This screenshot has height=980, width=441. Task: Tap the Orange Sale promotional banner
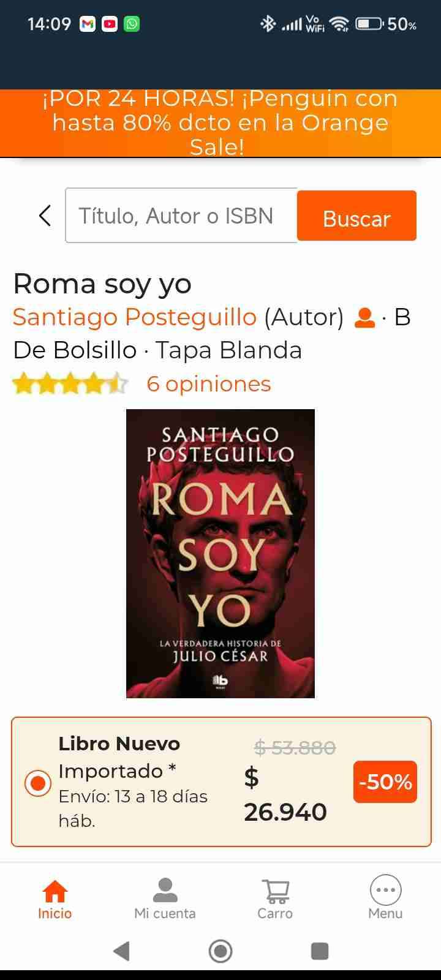click(x=221, y=123)
